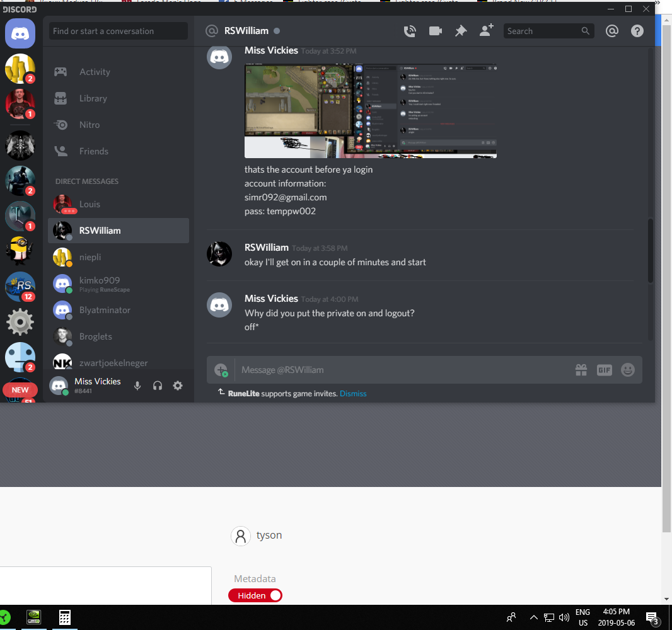Click the chat messages scrollbar
672x630 pixels.
[651, 251]
